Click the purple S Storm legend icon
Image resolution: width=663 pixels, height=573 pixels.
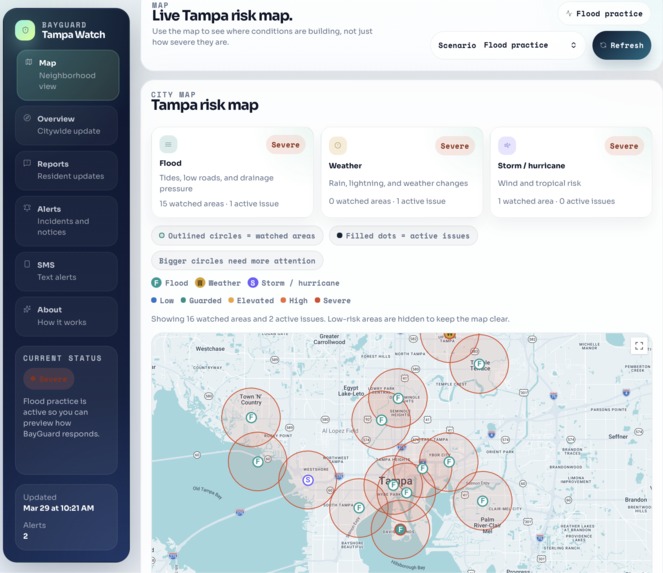point(253,282)
